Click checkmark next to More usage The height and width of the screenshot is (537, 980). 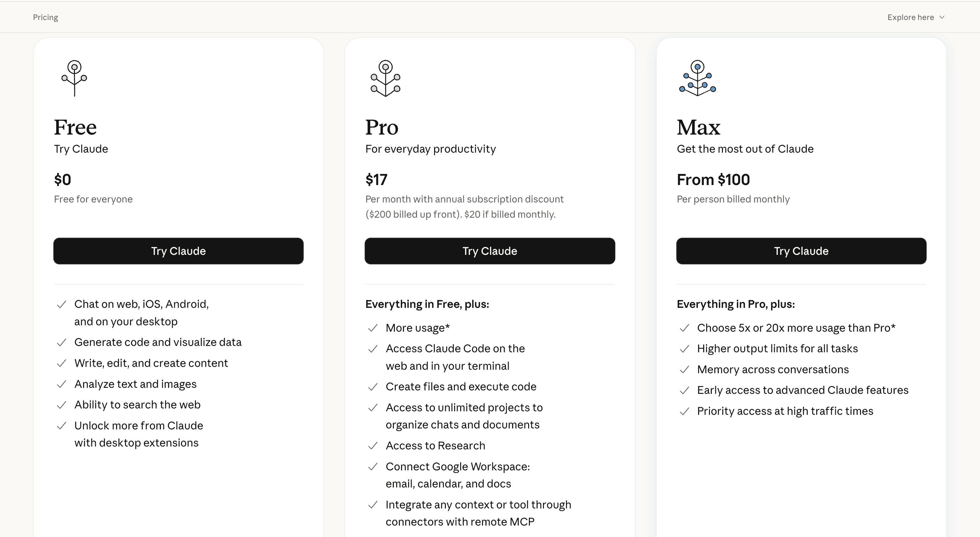click(x=373, y=328)
